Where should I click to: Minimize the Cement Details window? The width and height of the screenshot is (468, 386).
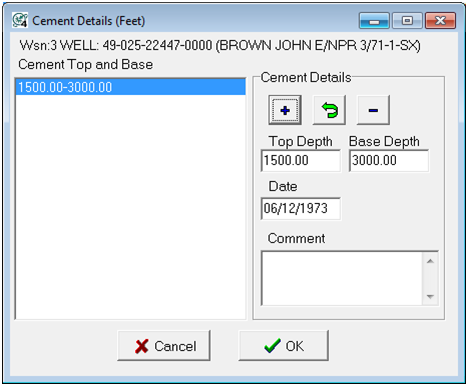(374, 21)
